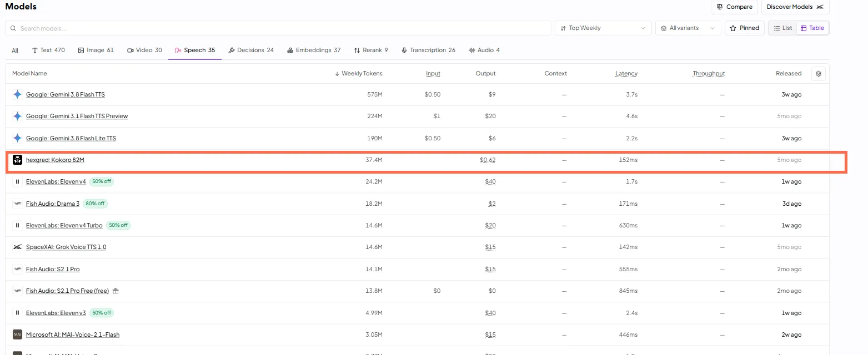Click the ElevenLabs Eleven v3 logo icon

coord(17,313)
